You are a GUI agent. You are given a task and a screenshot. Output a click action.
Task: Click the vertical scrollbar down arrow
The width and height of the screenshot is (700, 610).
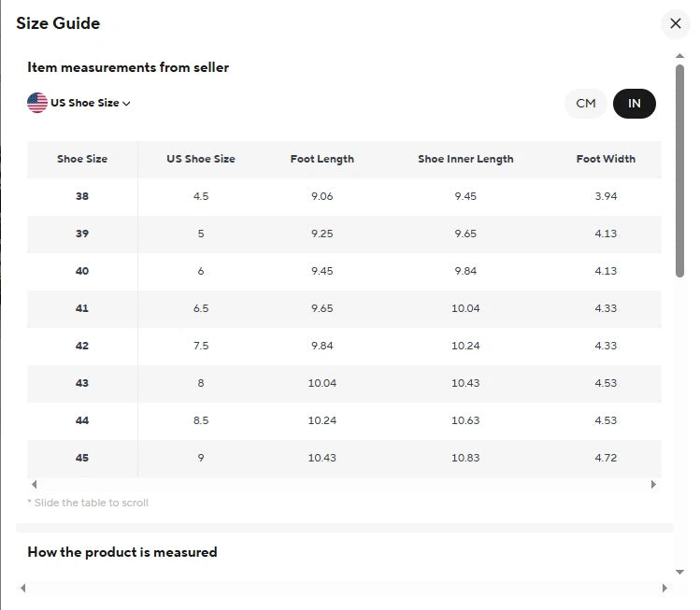679,571
